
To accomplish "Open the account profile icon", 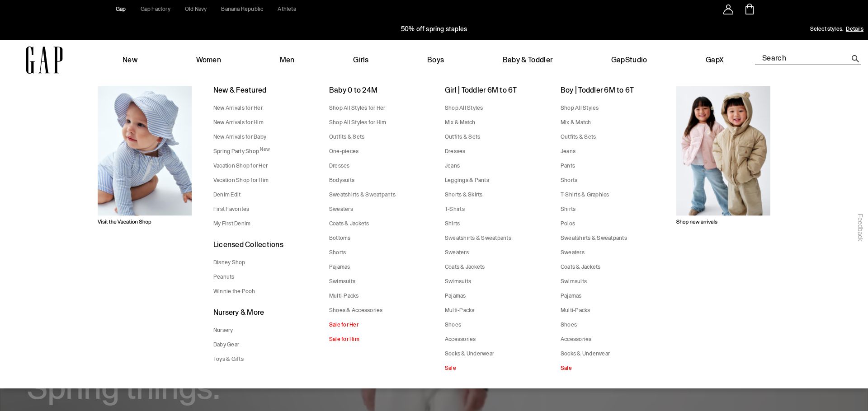I will 728,9.
